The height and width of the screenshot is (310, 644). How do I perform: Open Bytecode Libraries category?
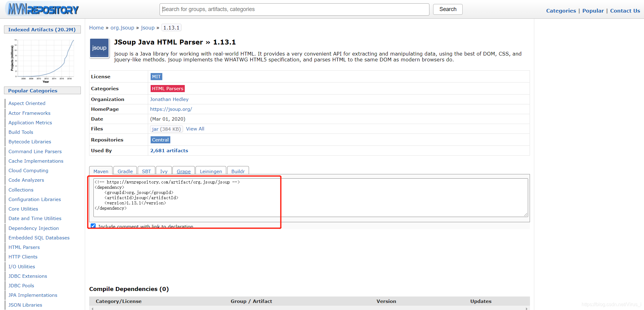pos(30,142)
